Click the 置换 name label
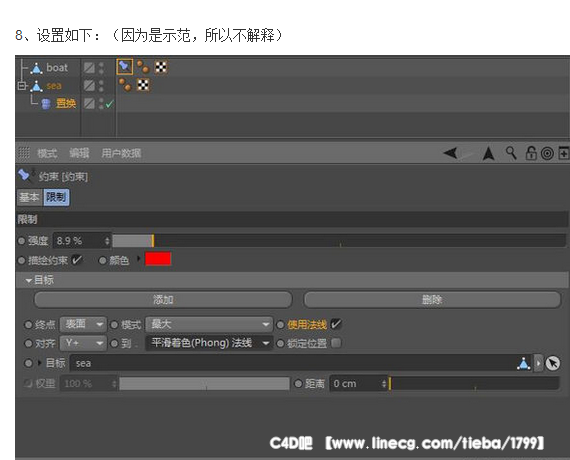 pyautogui.click(x=66, y=104)
